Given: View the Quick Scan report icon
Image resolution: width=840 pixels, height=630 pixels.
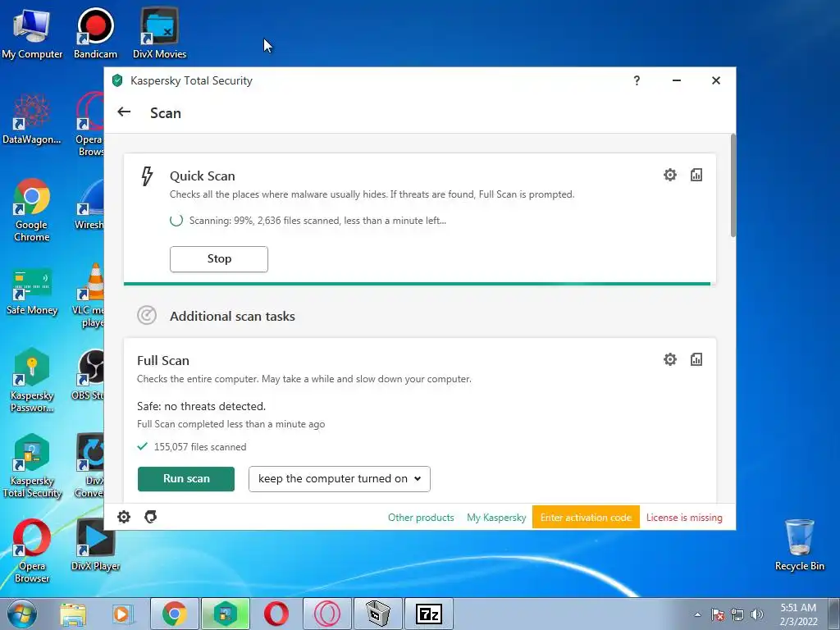Looking at the screenshot, I should (x=696, y=175).
